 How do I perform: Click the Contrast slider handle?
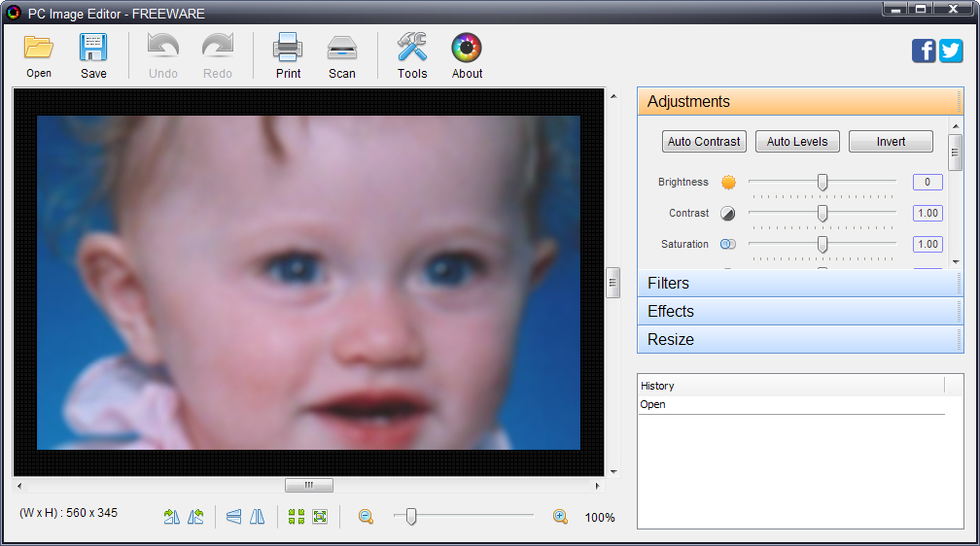[x=822, y=213]
